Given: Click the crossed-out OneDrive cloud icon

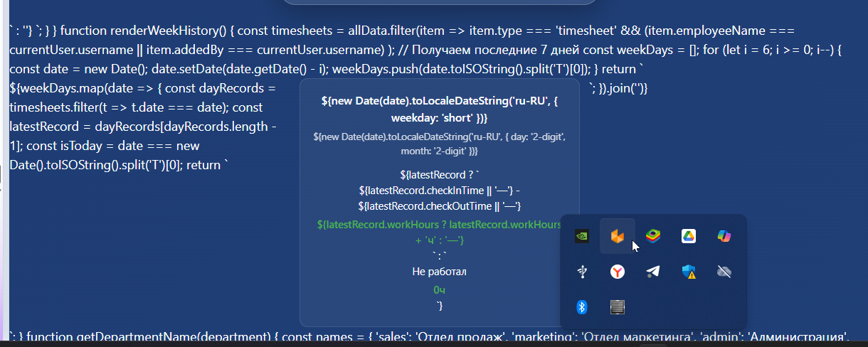Looking at the screenshot, I should click(724, 272).
